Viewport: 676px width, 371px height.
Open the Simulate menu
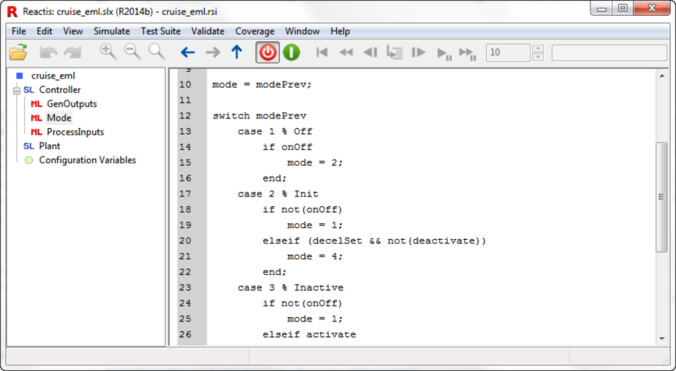(112, 31)
